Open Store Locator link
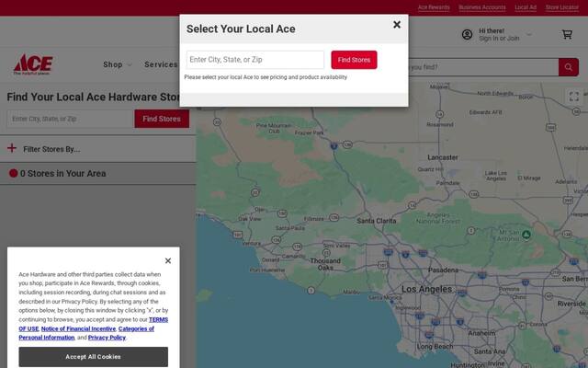The height and width of the screenshot is (368, 588). coord(561,7)
